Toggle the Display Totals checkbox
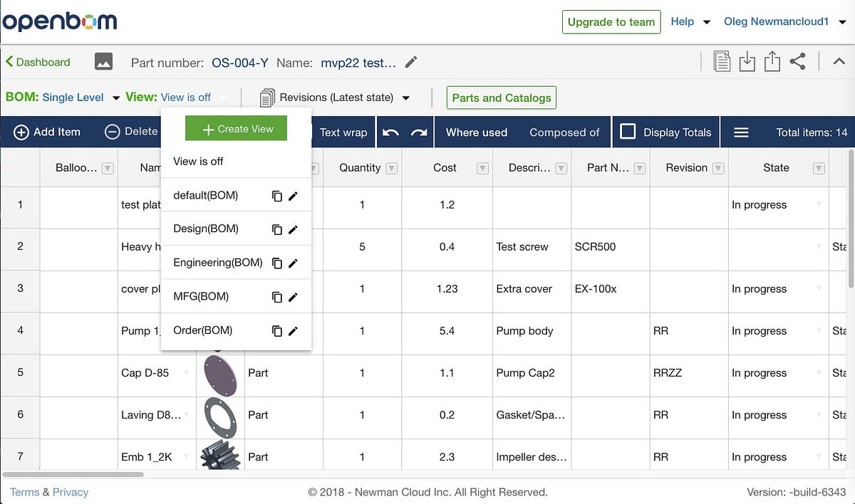 (628, 132)
